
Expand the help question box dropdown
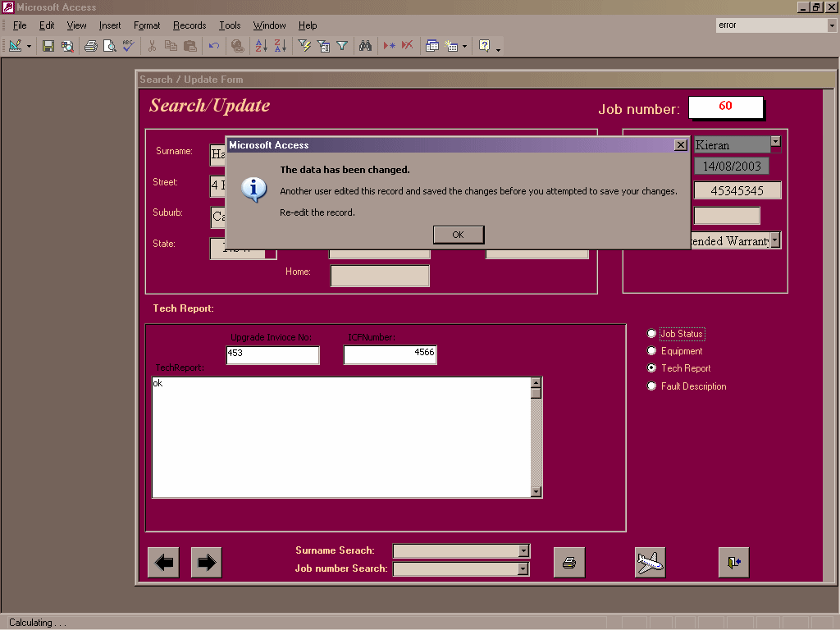(832, 25)
